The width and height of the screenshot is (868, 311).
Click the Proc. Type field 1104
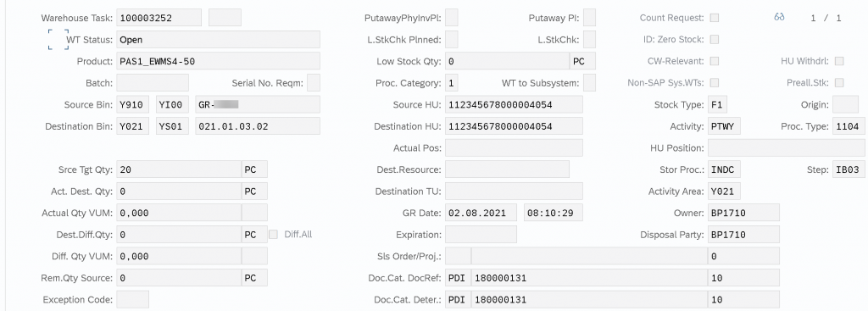[x=848, y=126]
